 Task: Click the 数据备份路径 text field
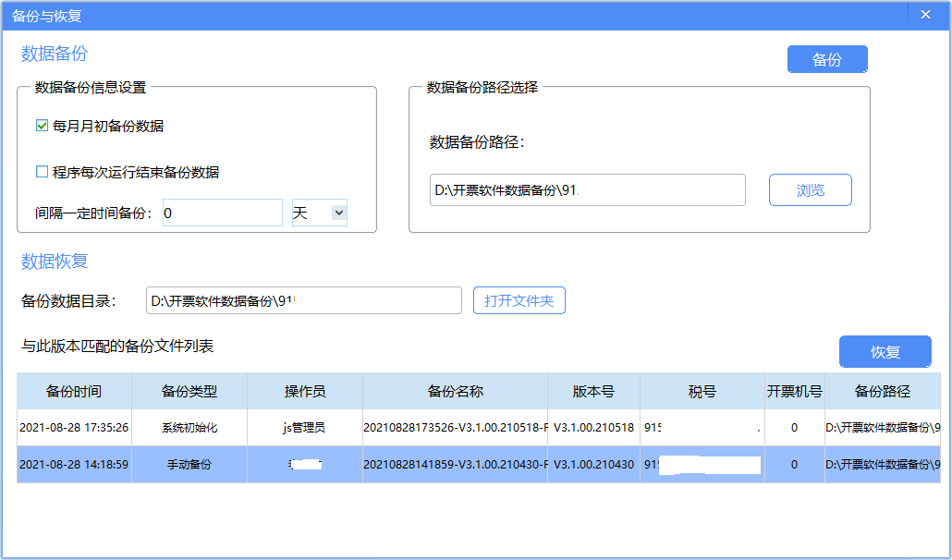[587, 190]
